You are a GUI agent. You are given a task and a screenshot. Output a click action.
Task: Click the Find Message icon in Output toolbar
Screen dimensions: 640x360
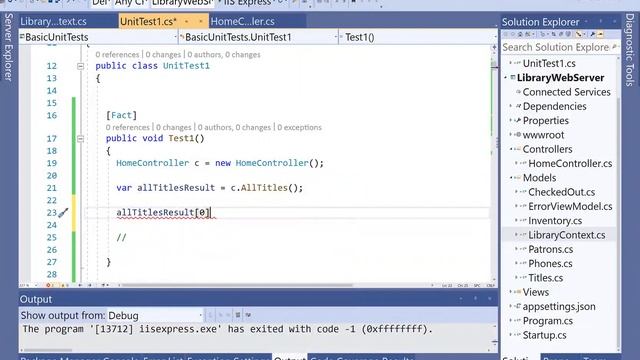[x=210, y=315]
